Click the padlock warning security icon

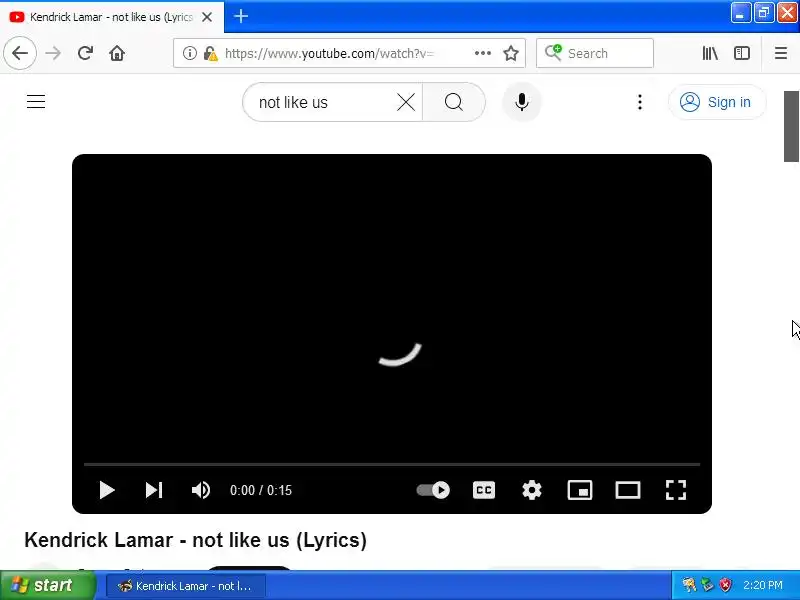pos(210,53)
